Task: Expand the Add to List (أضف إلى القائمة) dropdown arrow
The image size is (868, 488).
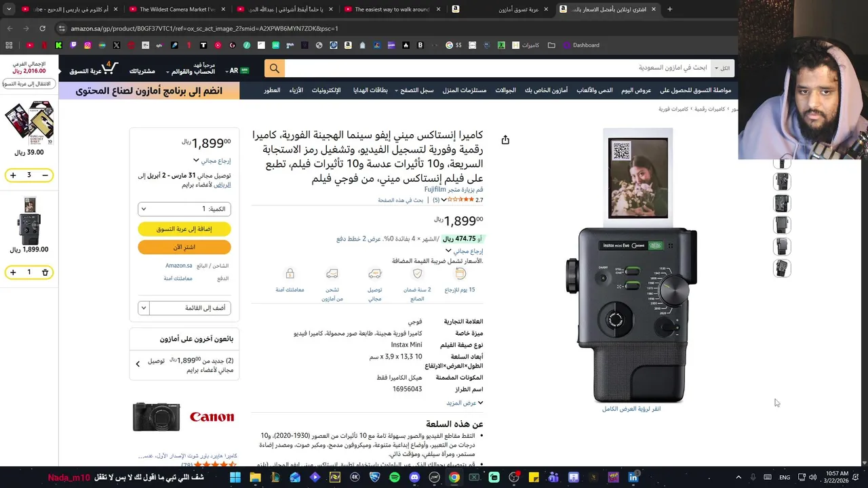Action: [x=143, y=308]
